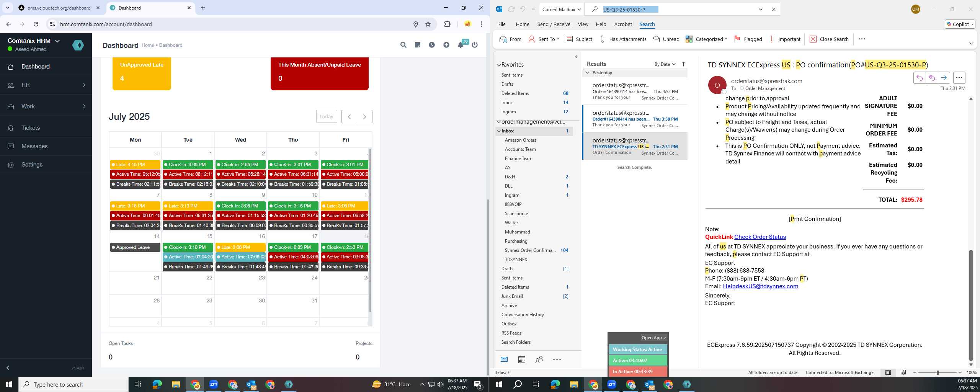Open Acrobat tab in Outlook
The height and width of the screenshot is (392, 980).
(x=623, y=24)
